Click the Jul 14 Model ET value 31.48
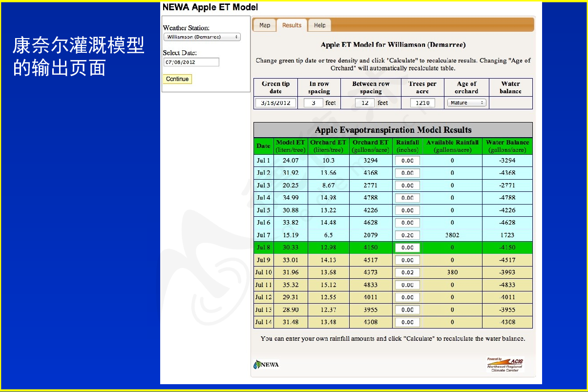This screenshot has width=588, height=392. [x=291, y=322]
